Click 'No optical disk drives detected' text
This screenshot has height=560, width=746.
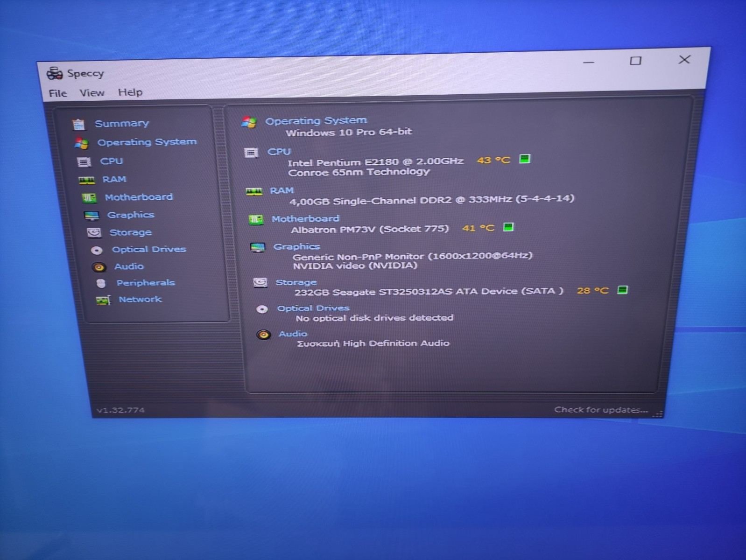(x=375, y=318)
